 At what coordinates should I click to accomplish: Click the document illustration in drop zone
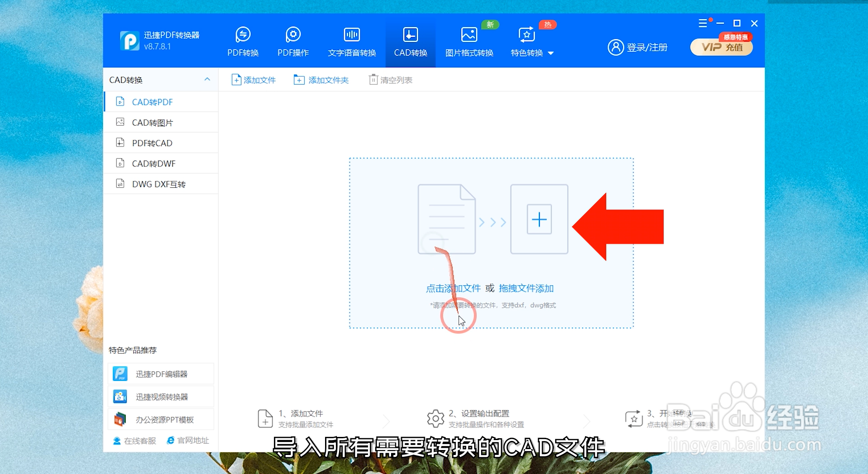click(x=446, y=219)
